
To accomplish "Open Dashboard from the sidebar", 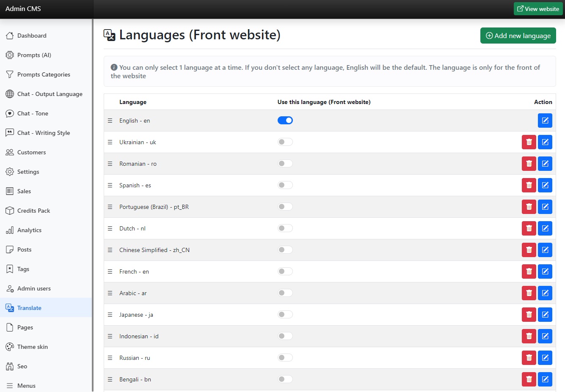I will 32,36.
